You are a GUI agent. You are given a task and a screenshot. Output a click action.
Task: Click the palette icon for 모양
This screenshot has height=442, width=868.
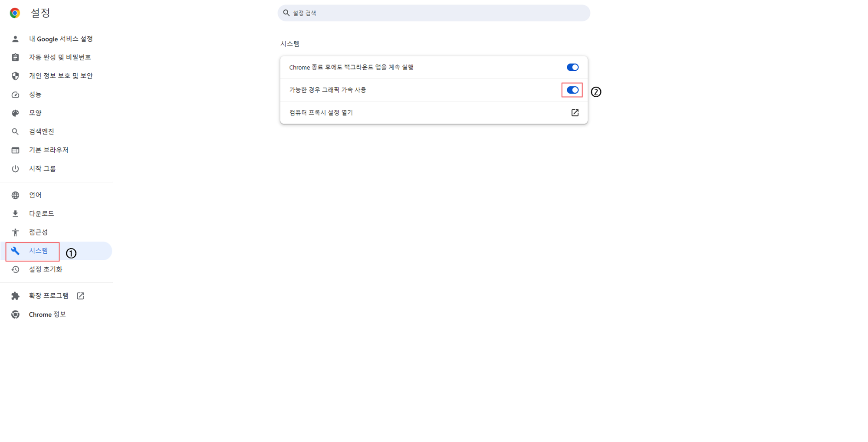(15, 113)
